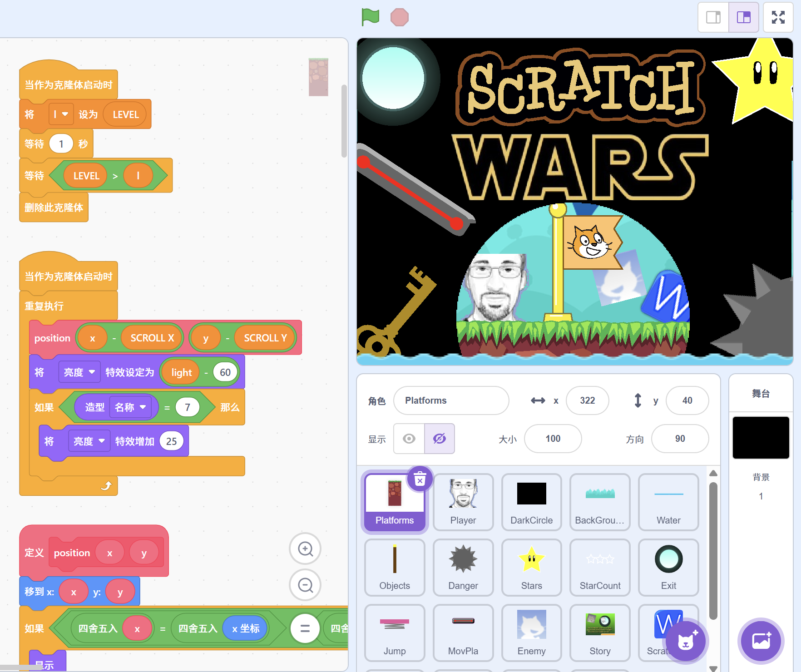Image resolution: width=801 pixels, height=672 pixels.
Task: Select the Platforms sprite
Action: [395, 501]
